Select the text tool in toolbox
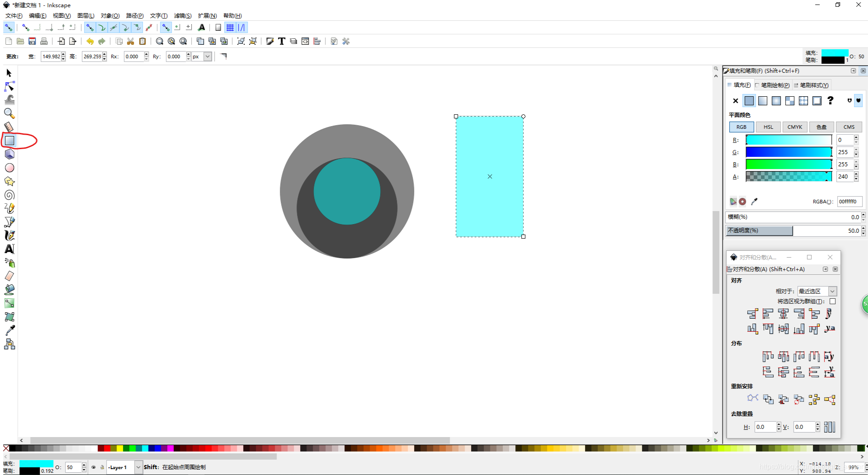The width and height of the screenshot is (868, 475). (9, 249)
